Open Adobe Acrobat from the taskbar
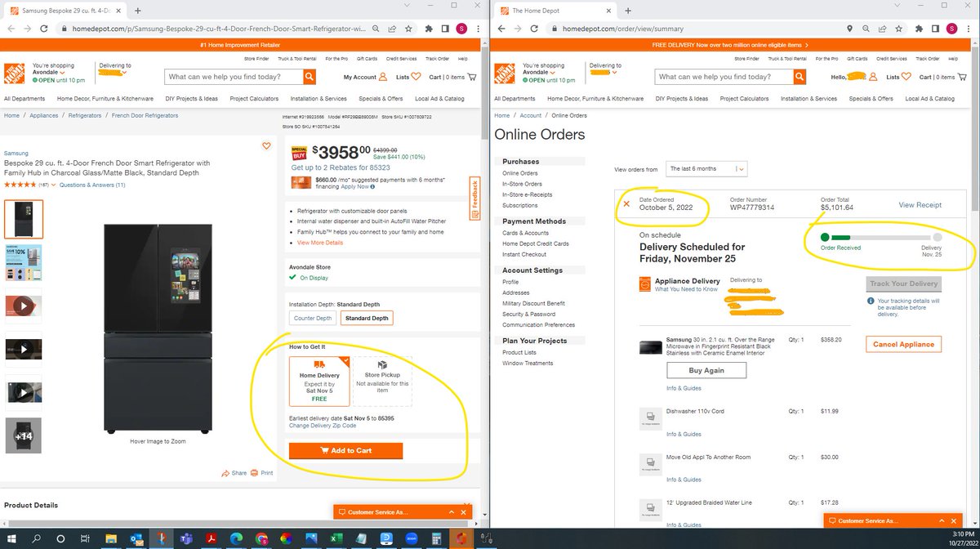The image size is (980, 549). [x=212, y=539]
